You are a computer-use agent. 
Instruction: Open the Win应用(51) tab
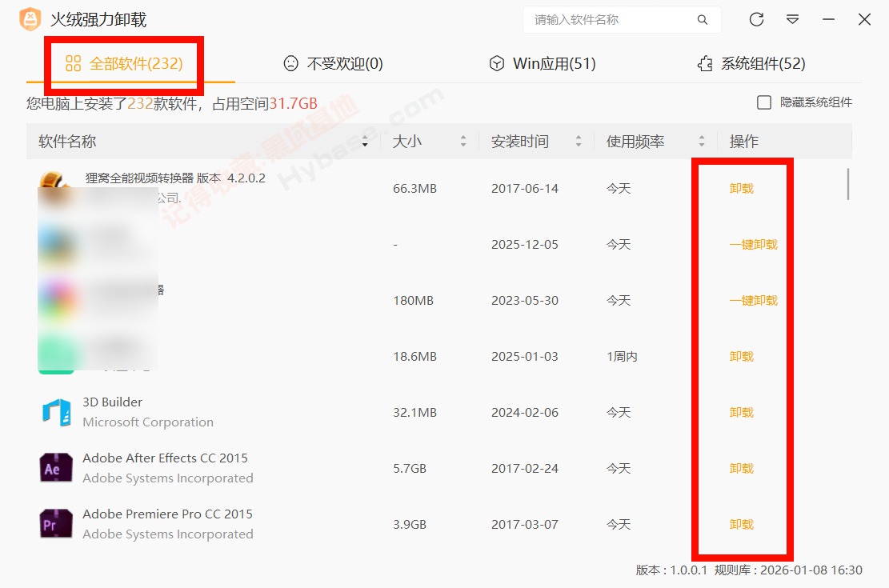coord(543,64)
